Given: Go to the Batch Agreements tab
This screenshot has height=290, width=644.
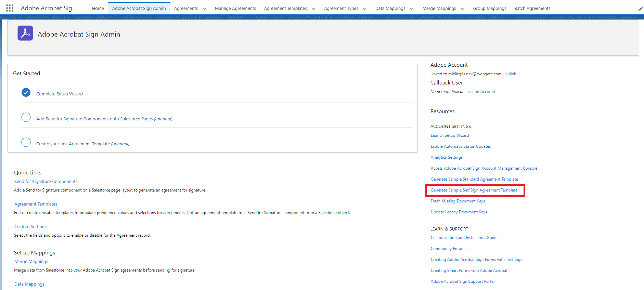Looking at the screenshot, I should (532, 9).
